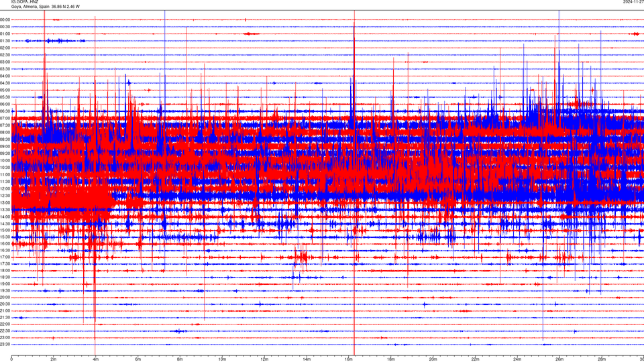
Task: Select the 09:00 time row label
Action: click(x=5, y=146)
